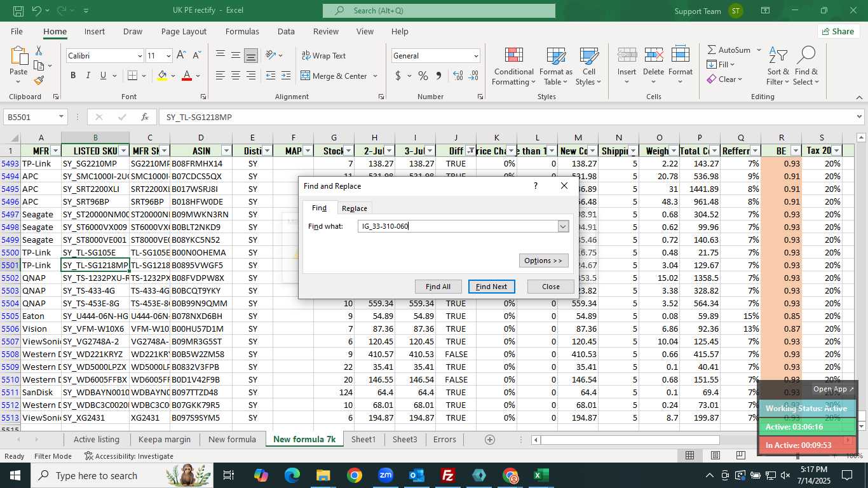The height and width of the screenshot is (488, 868).
Task: Toggle Underline formatting
Action: (x=103, y=76)
